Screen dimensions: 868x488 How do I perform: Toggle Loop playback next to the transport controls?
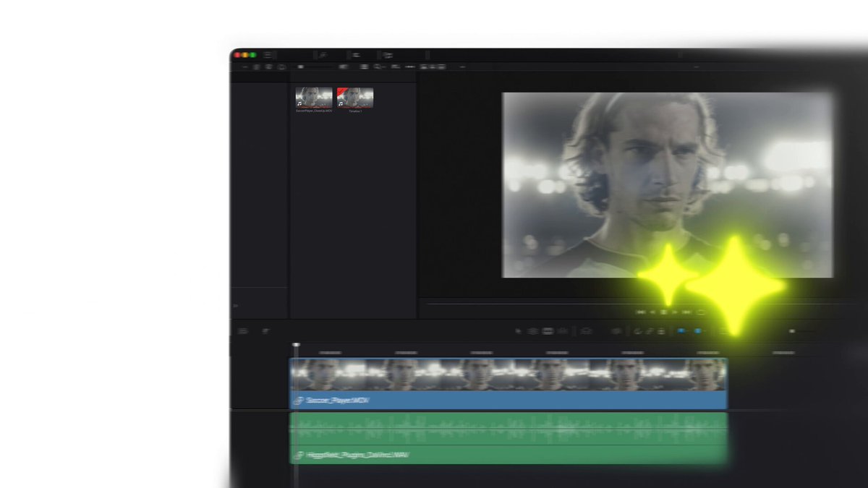coord(701,312)
